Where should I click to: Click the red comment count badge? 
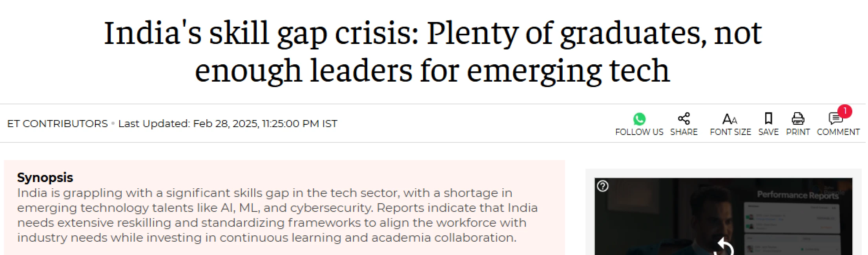pyautogui.click(x=844, y=111)
